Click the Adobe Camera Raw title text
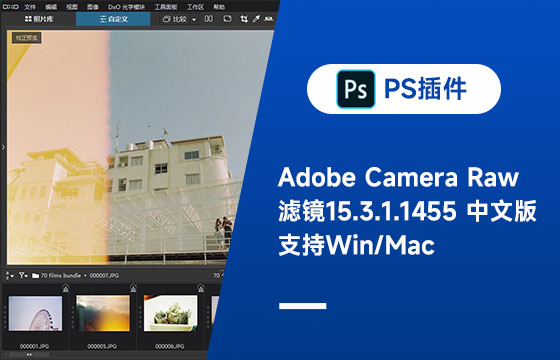Screen dimensions: 560x360 [x=398, y=177]
